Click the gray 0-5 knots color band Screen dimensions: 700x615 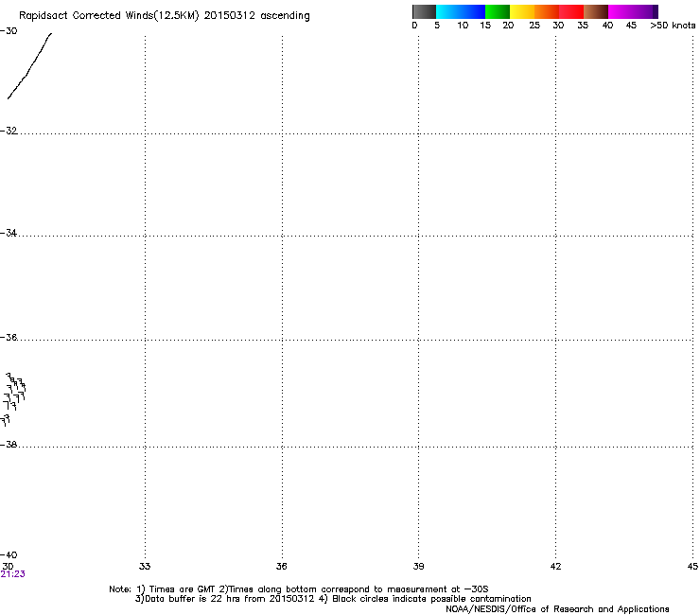(x=424, y=11)
